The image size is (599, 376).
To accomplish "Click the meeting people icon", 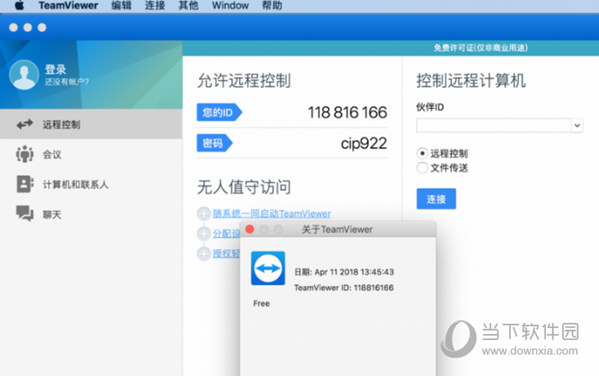I will point(24,154).
